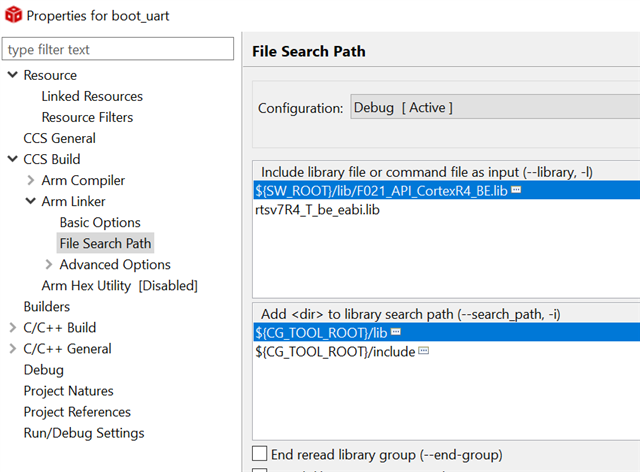Image resolution: width=640 pixels, height=472 pixels.
Task: Collapse the Resource tree node
Action: click(x=12, y=75)
